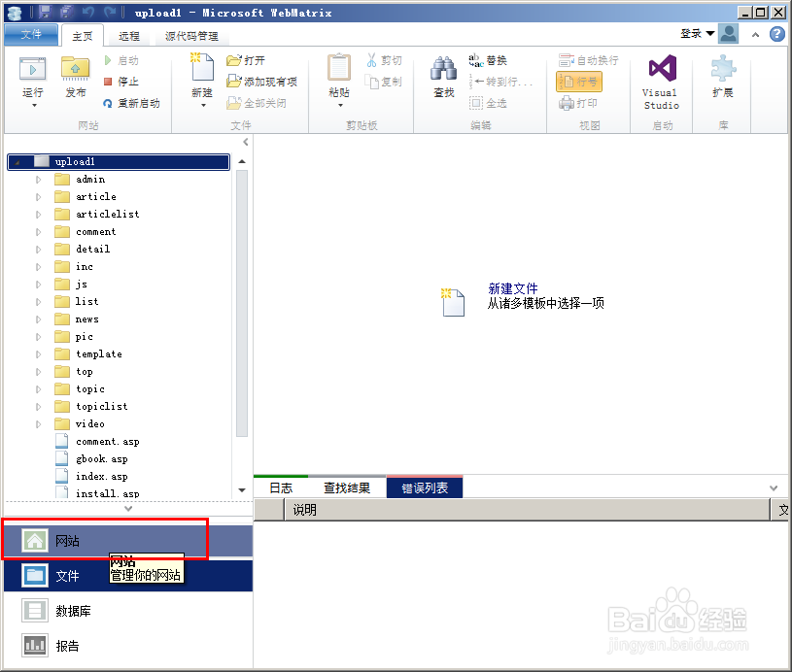Collapse the upload1 root node
The image size is (792, 672).
click(x=17, y=162)
